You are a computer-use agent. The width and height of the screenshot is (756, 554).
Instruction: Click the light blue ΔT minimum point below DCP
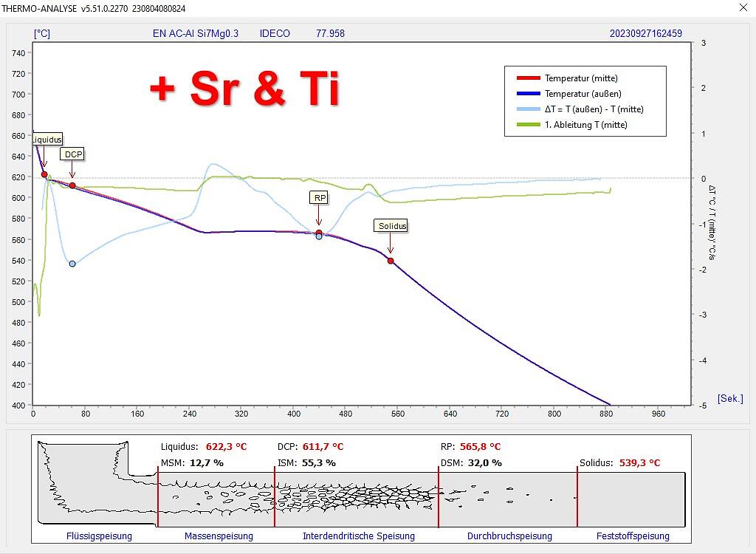click(72, 264)
